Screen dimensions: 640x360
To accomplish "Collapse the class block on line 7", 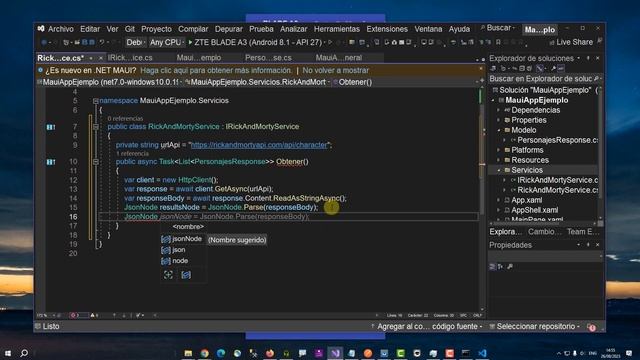I will click(x=96, y=127).
